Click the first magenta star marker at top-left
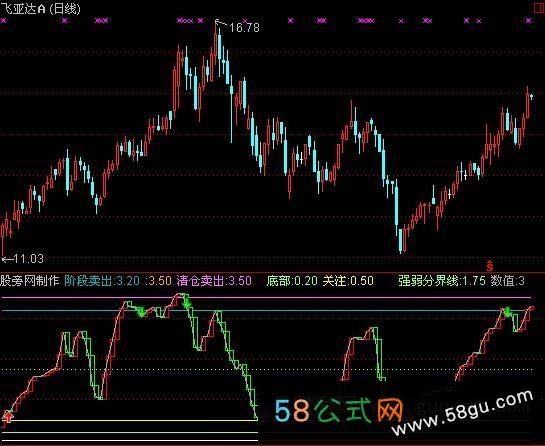The width and height of the screenshot is (545, 446). click(4, 21)
